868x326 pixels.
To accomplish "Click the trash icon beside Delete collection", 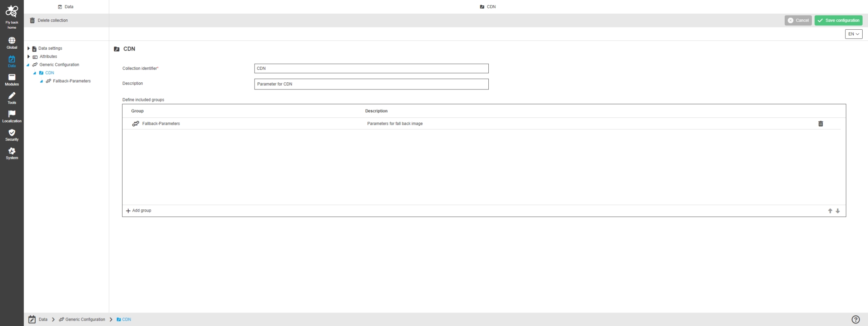I will coord(32,20).
